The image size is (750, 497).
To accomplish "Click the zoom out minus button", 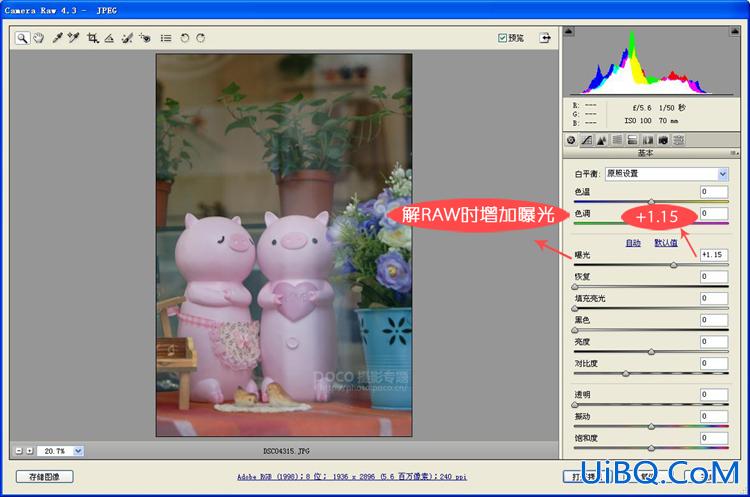I will (19, 451).
